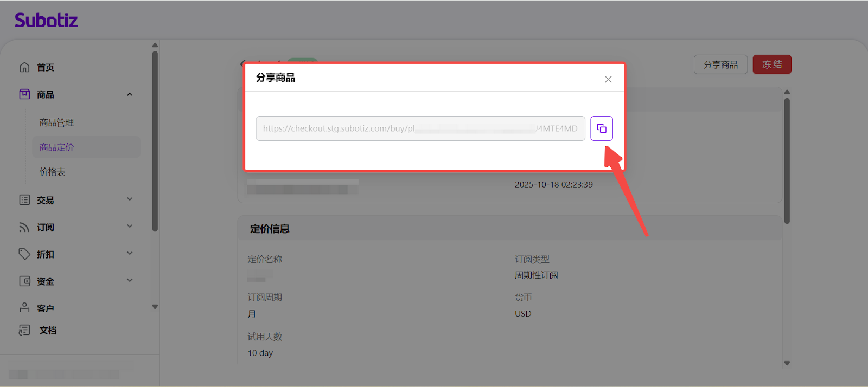868x387 pixels.
Task: Click the 订阅 feed icon in sidebar
Action: pos(24,227)
